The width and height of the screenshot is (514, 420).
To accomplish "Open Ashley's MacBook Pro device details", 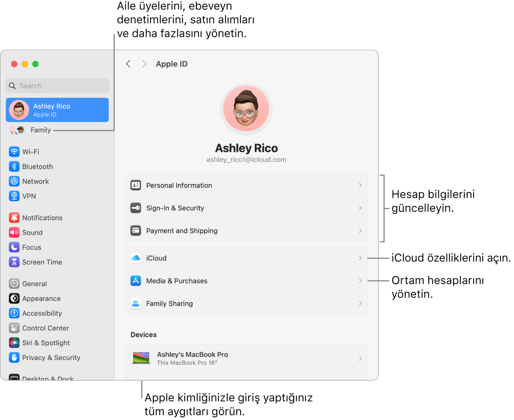I will coord(246,358).
